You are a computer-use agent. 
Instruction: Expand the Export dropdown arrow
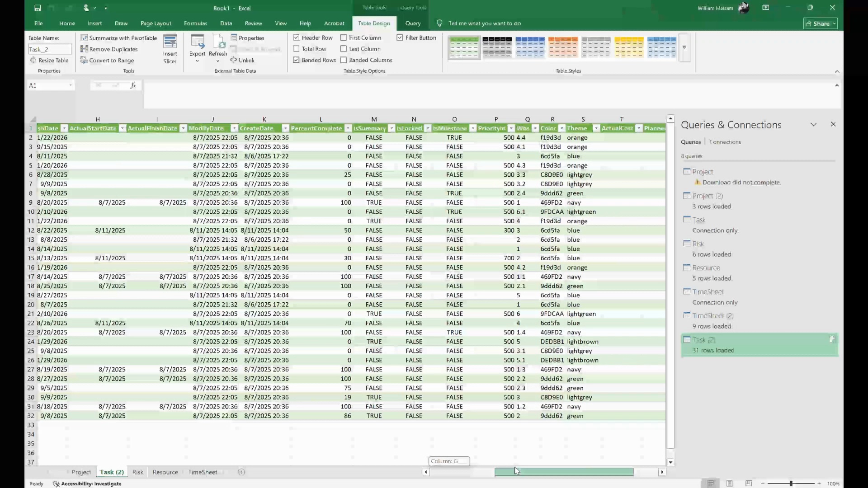pos(197,61)
